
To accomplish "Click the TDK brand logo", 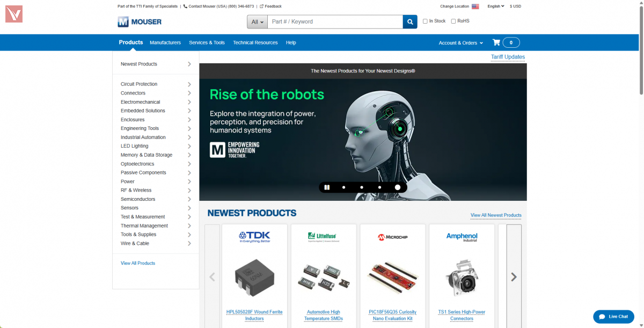I will [x=254, y=237].
